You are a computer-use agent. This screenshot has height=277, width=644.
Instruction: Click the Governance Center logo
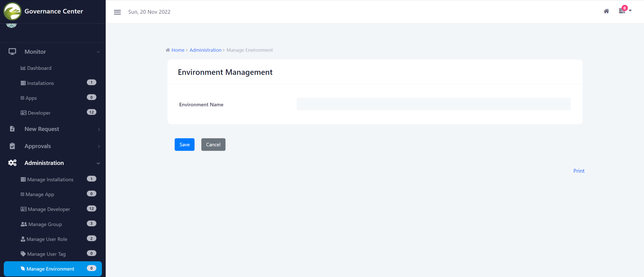pos(12,11)
